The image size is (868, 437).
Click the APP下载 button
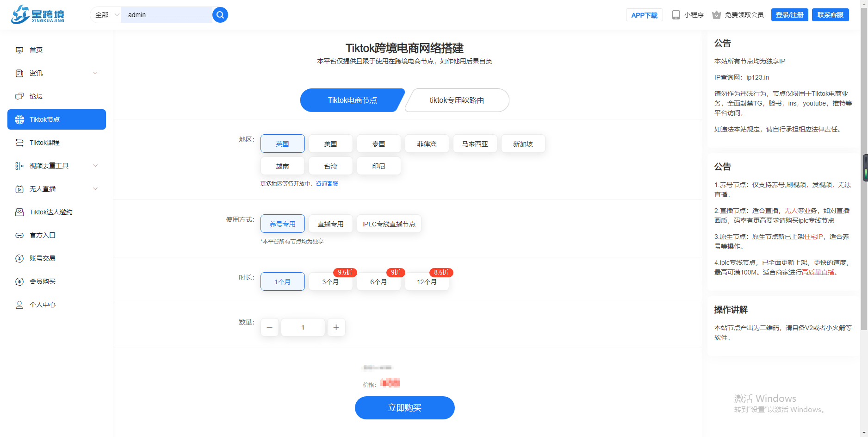[645, 15]
